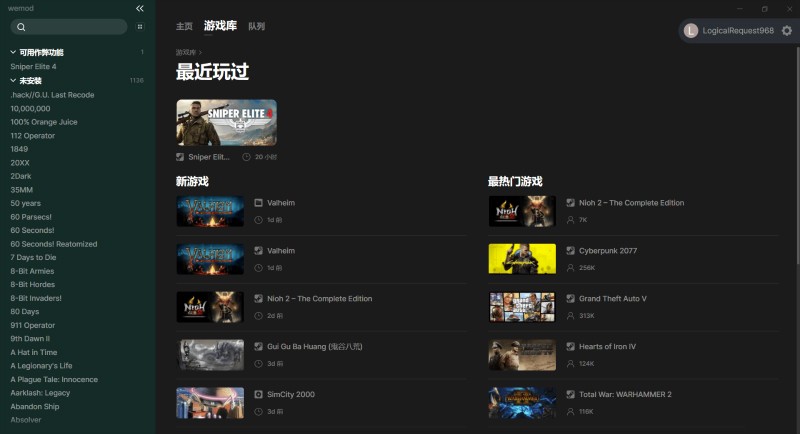The width and height of the screenshot is (800, 434).
Task: Click platform icon of first Valheim row
Action: pos(259,203)
